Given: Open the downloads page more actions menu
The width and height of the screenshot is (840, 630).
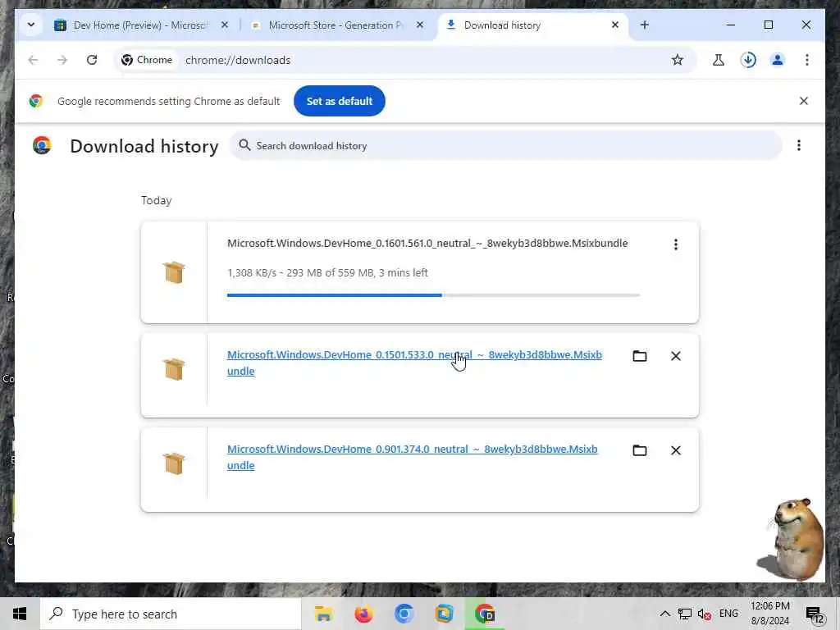Looking at the screenshot, I should point(799,146).
